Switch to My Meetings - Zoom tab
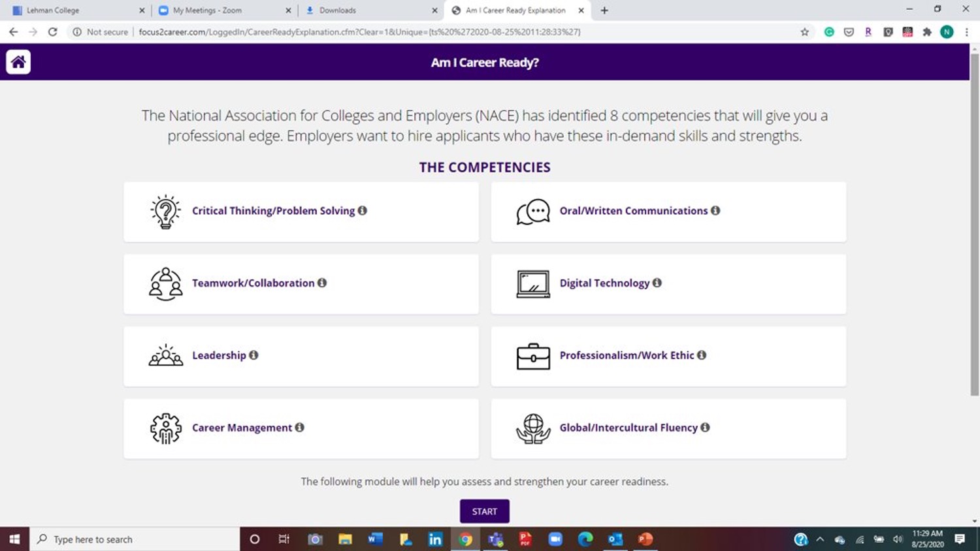980x551 pixels. pyautogui.click(x=222, y=10)
